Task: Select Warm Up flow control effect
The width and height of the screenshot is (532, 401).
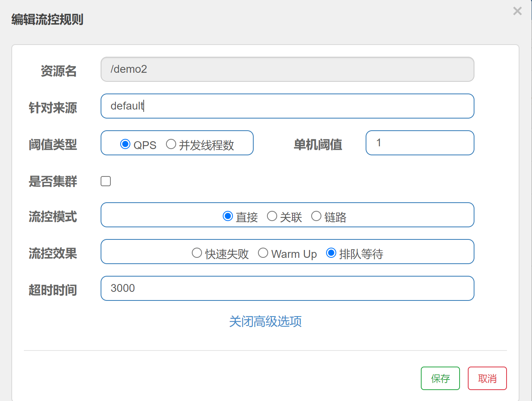Action: [x=263, y=253]
